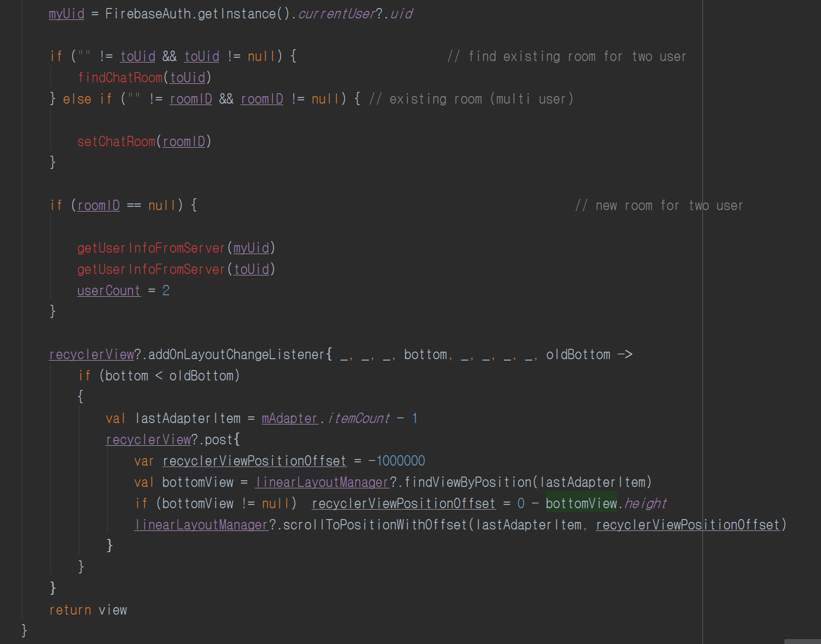Click getUserInfoFromServer(myUid) call
The height and width of the screenshot is (644, 821).
click(176, 248)
